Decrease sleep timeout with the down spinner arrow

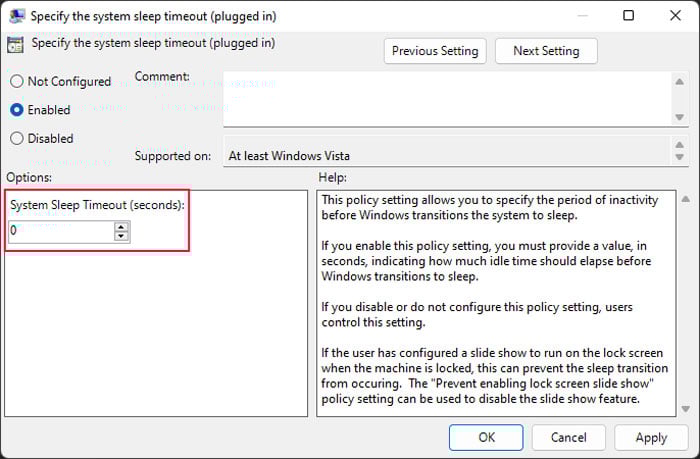pyautogui.click(x=121, y=236)
